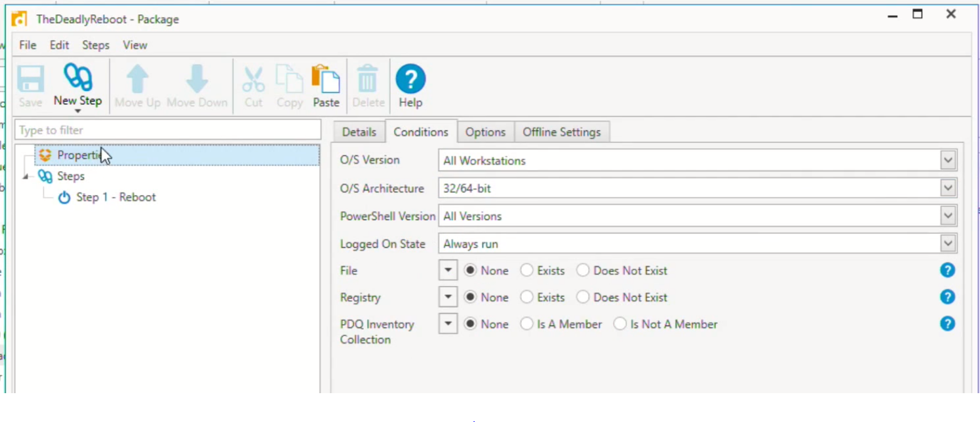Click the Paste clipboard icon
Image resolution: width=980 pixels, height=422 pixels.
click(x=326, y=78)
